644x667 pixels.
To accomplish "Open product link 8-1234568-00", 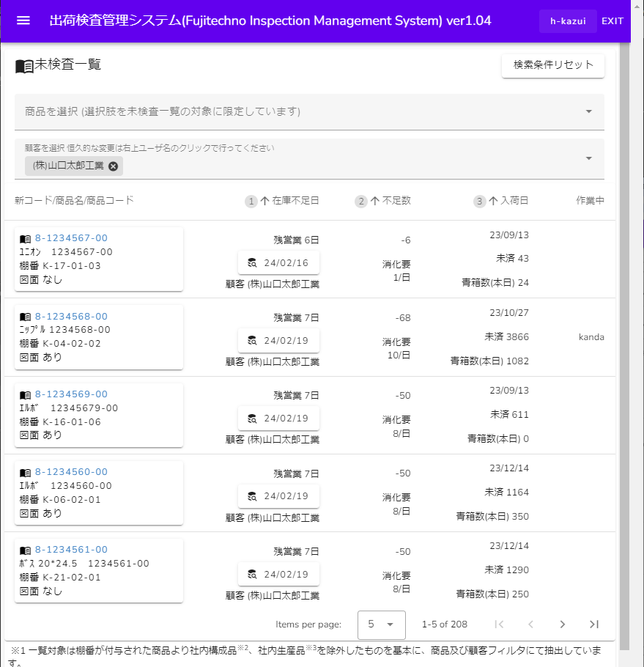I will pos(71,317).
